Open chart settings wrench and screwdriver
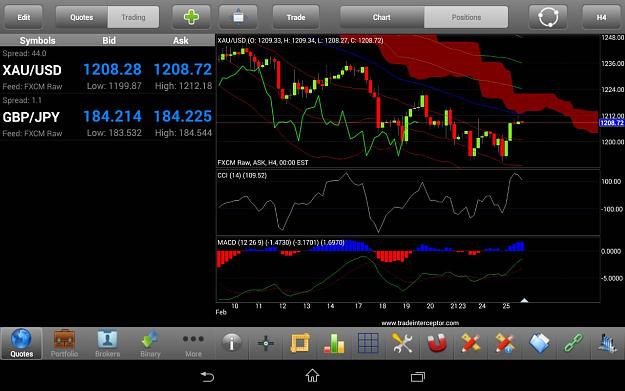Screen dimensions: 625x391 click(x=403, y=343)
